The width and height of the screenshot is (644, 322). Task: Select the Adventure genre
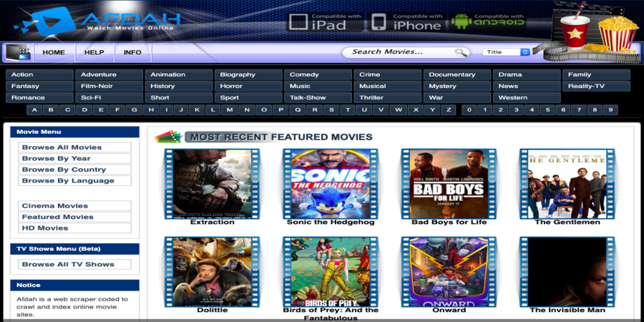click(109, 74)
